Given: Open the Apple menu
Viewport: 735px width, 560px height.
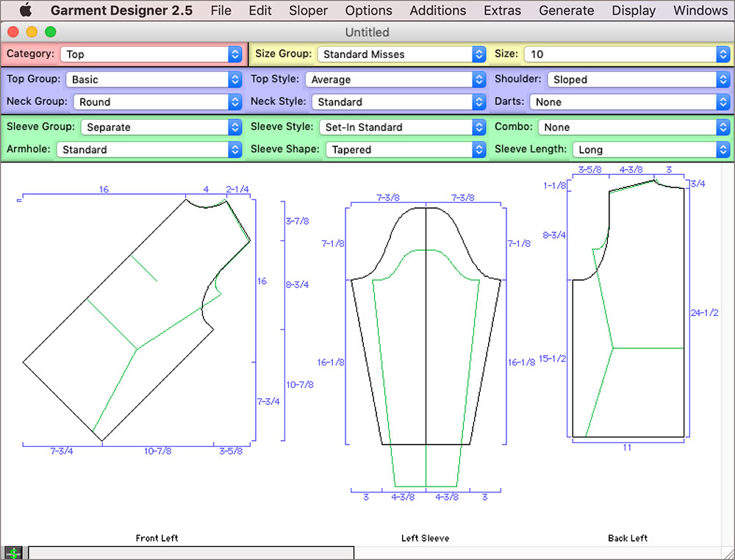Looking at the screenshot, I should (25, 10).
